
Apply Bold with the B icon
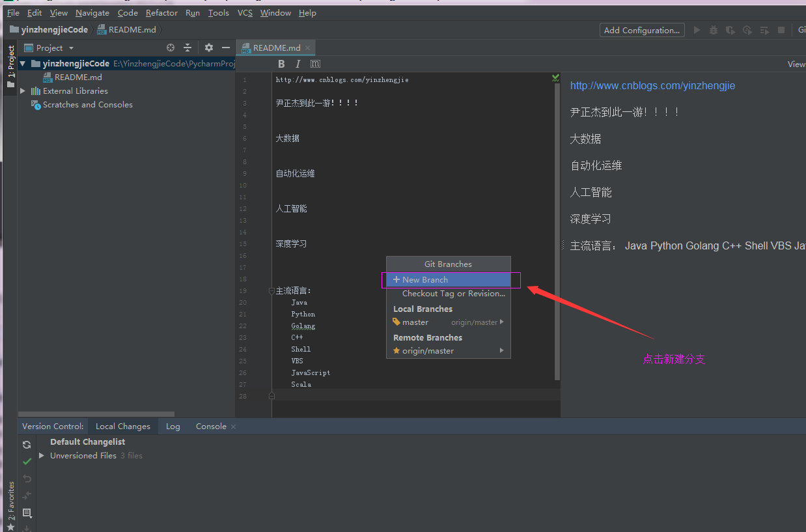coord(281,64)
